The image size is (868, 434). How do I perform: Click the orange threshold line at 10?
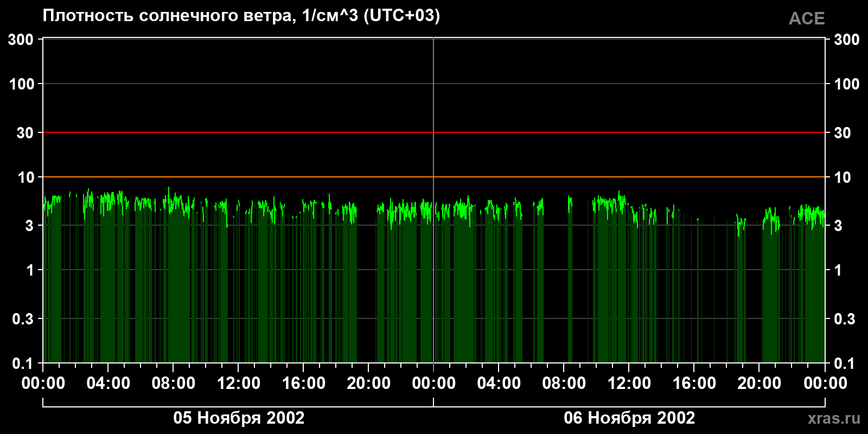pyautogui.click(x=434, y=177)
